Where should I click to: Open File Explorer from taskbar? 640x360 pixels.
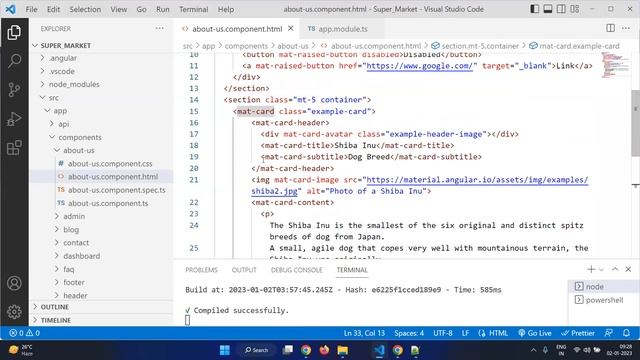342,350
